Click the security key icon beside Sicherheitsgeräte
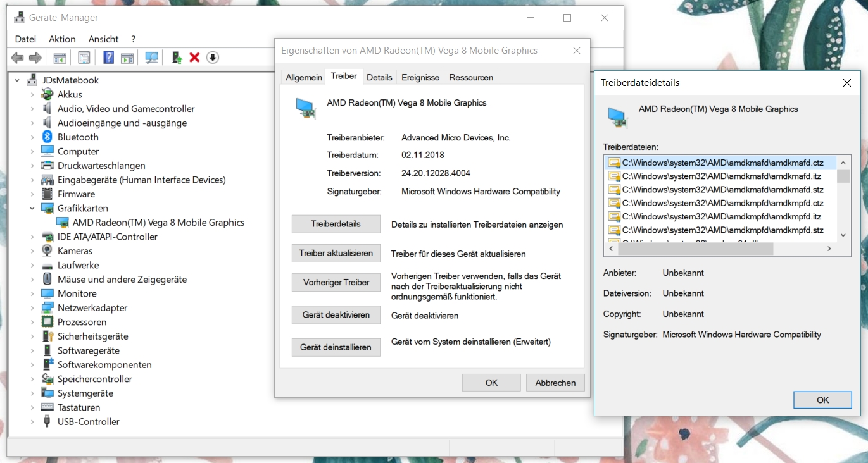Screen dimensions: 868x463 click(x=47, y=336)
